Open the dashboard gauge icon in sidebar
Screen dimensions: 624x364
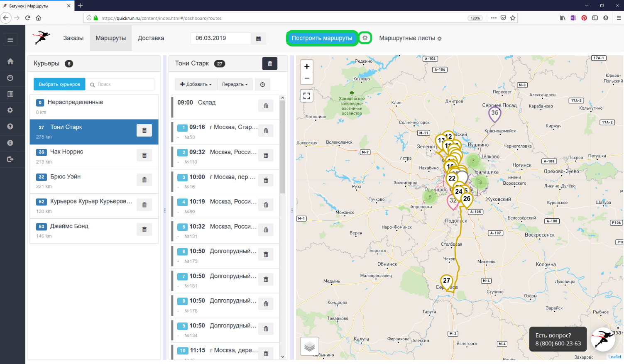pos(10,78)
